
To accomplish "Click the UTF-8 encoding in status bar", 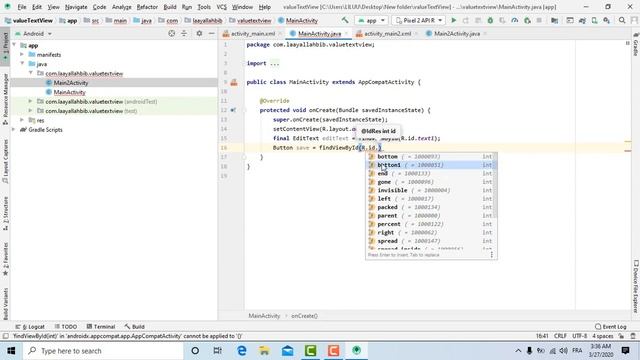I will pyautogui.click(x=579, y=336).
